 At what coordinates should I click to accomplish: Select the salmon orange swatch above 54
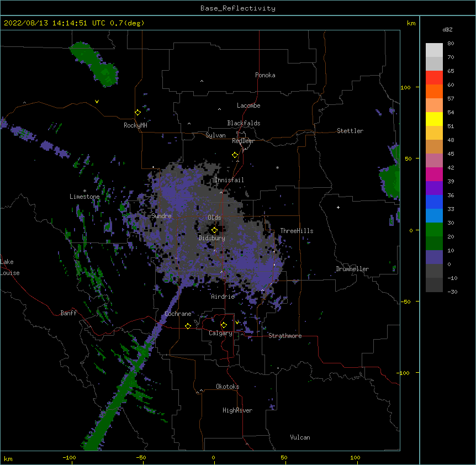click(434, 105)
